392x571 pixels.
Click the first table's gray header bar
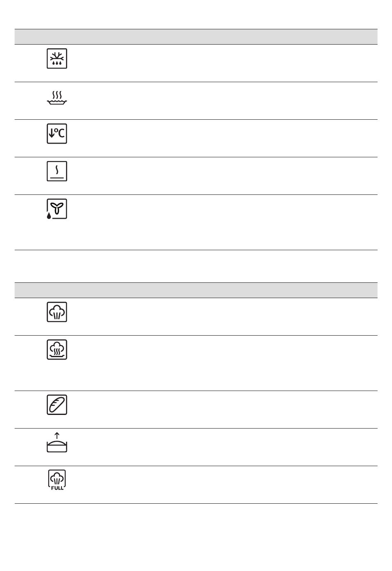coord(196,37)
